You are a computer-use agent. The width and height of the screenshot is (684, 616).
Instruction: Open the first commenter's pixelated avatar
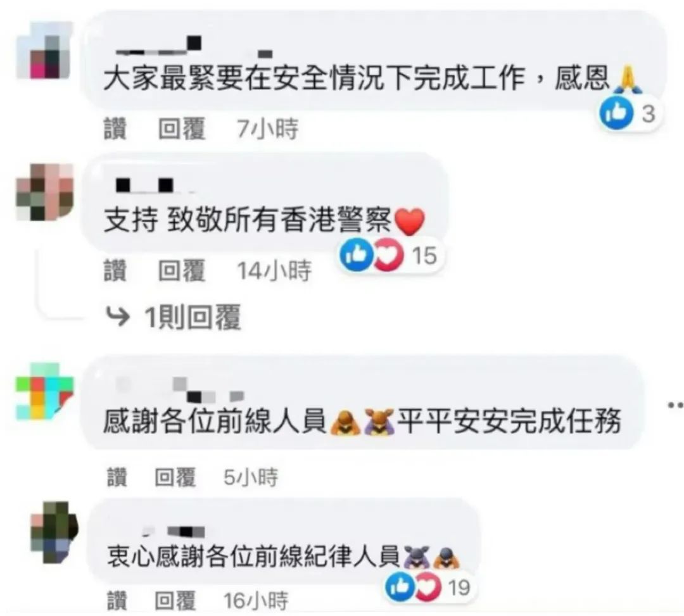pyautogui.click(x=44, y=51)
